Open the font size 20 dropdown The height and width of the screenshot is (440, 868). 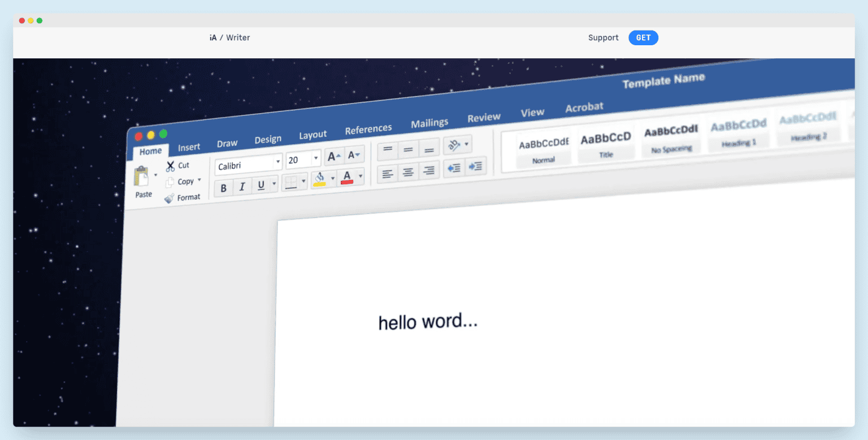pyautogui.click(x=315, y=159)
